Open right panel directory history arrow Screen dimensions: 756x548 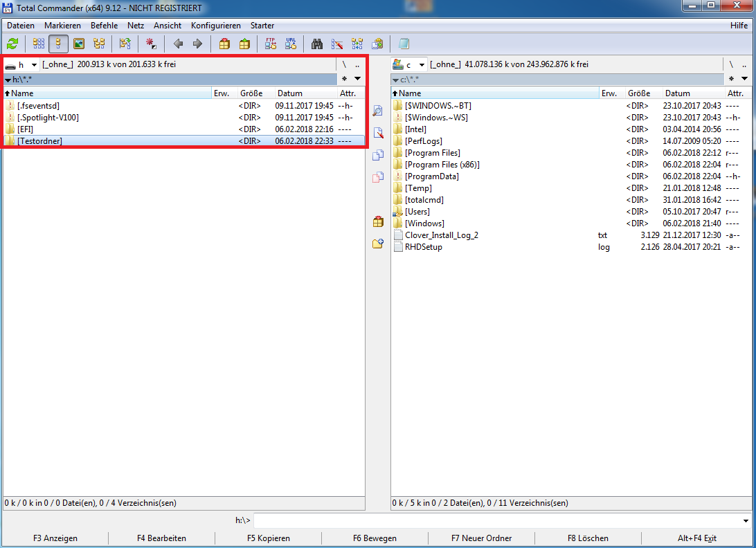pyautogui.click(x=744, y=79)
